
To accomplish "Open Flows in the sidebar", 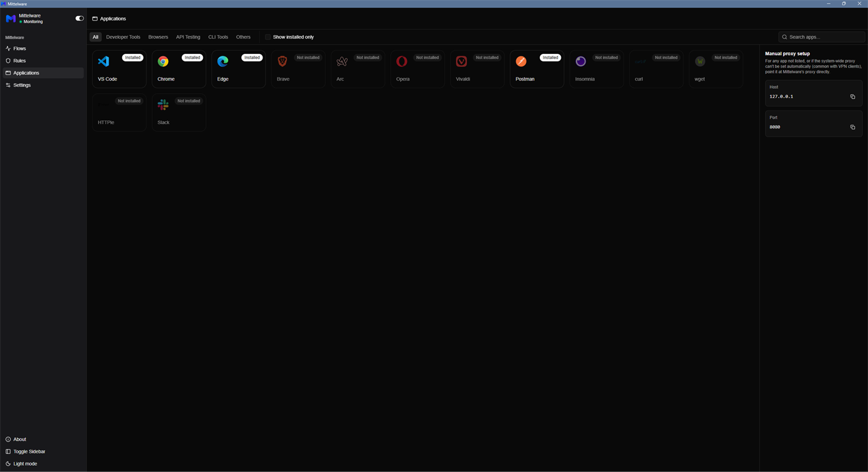I will point(43,48).
